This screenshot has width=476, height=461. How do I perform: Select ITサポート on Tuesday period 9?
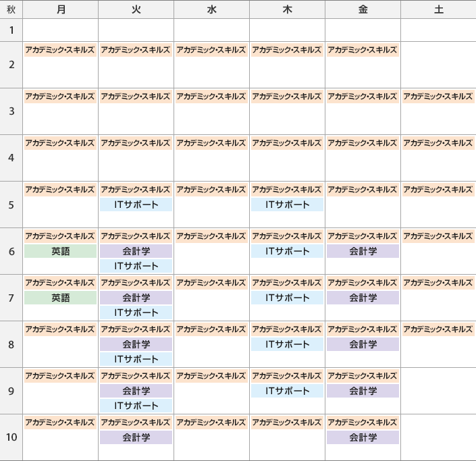[136, 406]
